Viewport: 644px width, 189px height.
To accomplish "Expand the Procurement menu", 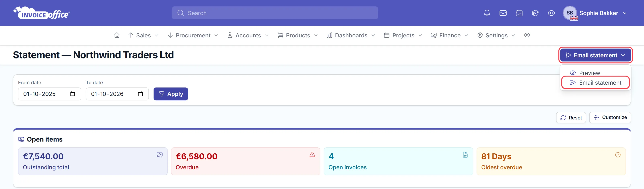I will click(x=193, y=35).
